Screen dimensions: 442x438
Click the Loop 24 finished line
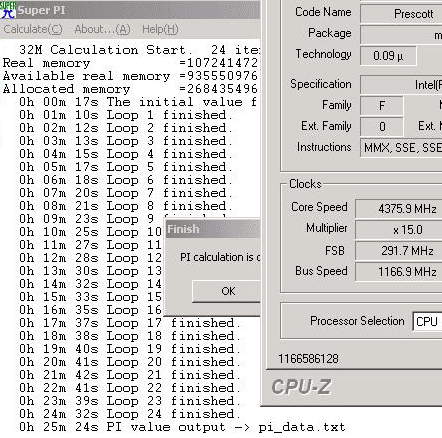pos(130,414)
